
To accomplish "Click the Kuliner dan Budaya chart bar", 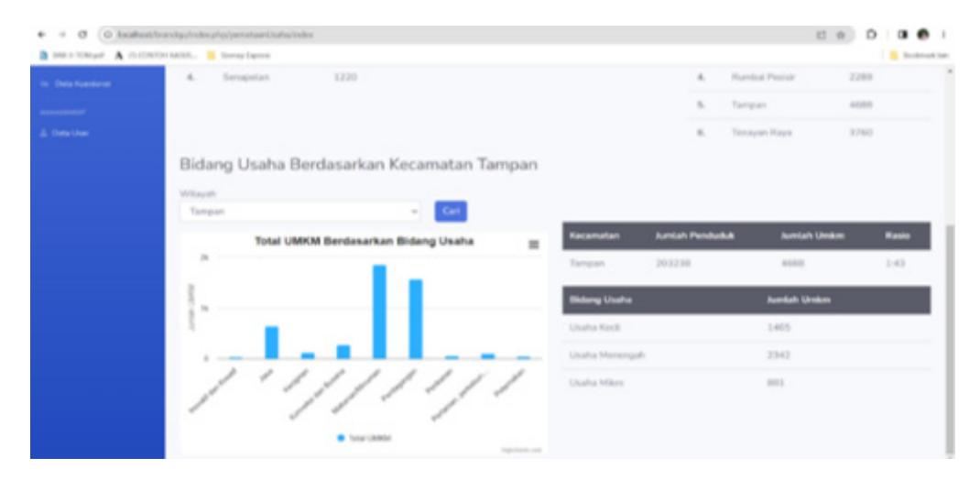I will coord(343,352).
